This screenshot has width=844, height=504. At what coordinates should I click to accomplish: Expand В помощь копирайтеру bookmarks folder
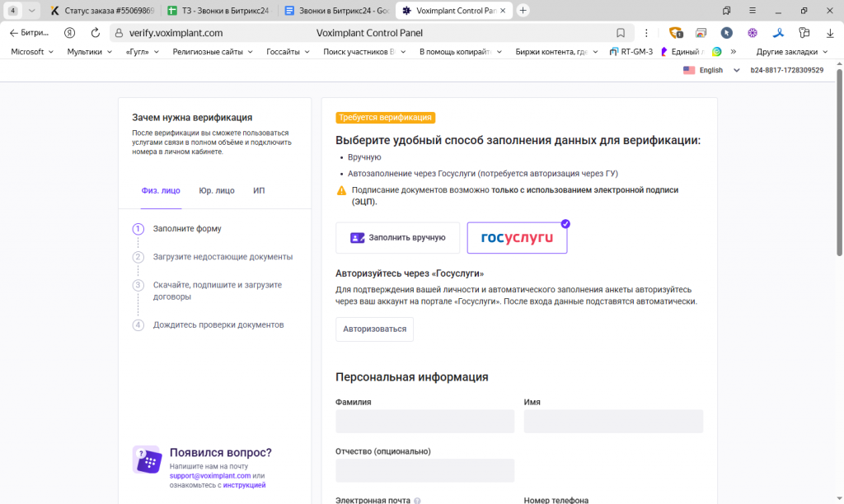[x=460, y=52]
